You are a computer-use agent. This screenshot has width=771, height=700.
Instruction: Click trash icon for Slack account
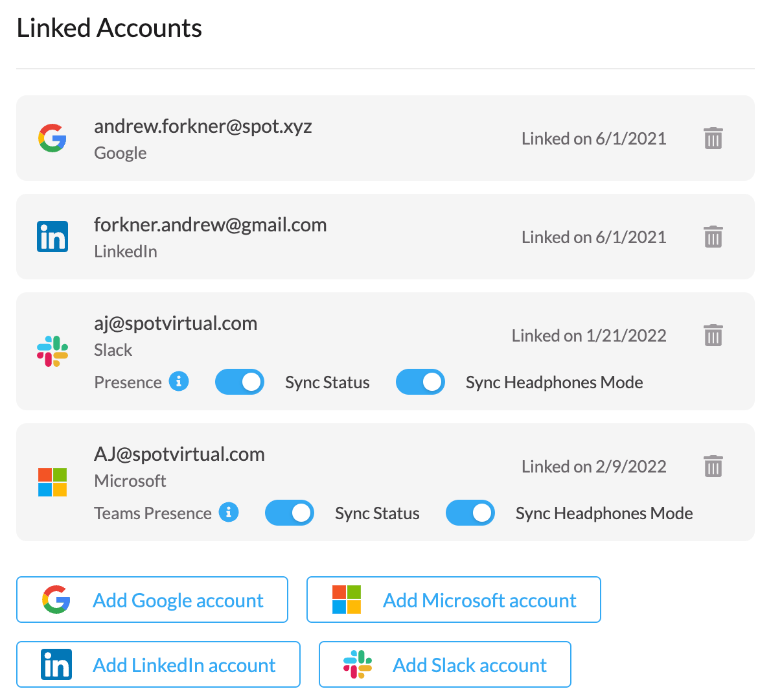pyautogui.click(x=713, y=335)
